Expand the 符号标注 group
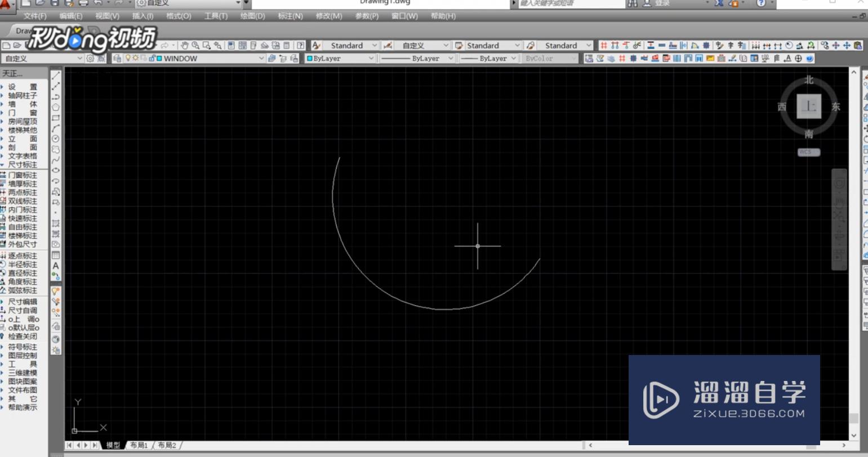Image resolution: width=868 pixels, height=457 pixels. coord(23,347)
